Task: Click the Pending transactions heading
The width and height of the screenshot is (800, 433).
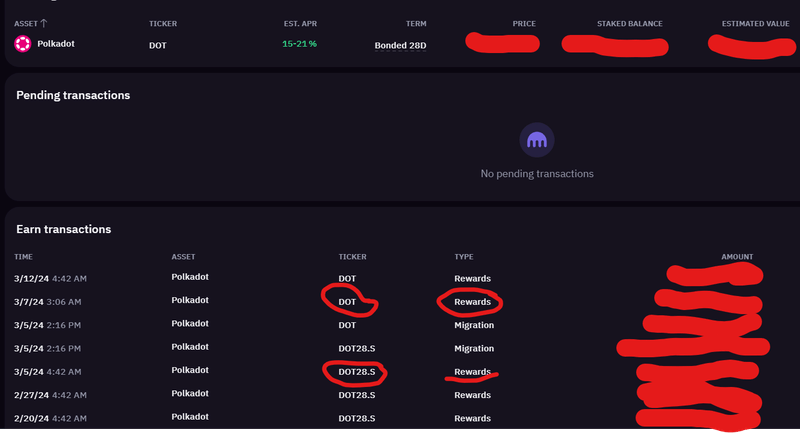Action: pyautogui.click(x=73, y=95)
